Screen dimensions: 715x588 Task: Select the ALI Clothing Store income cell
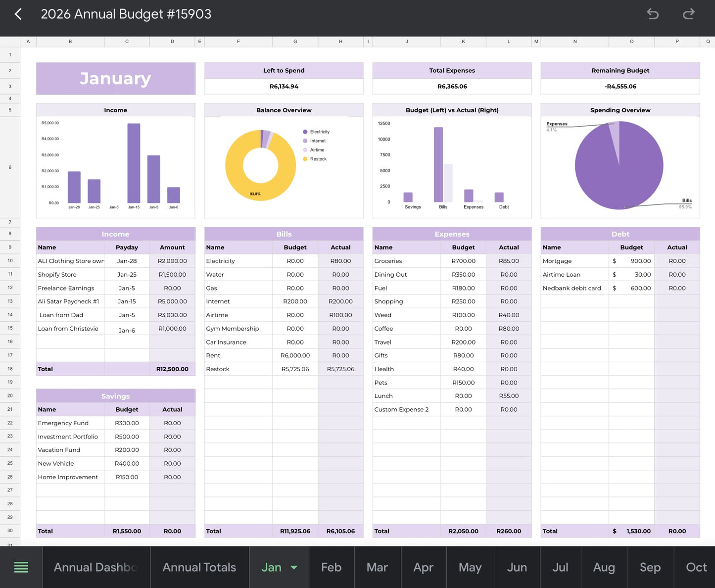[x=70, y=261]
